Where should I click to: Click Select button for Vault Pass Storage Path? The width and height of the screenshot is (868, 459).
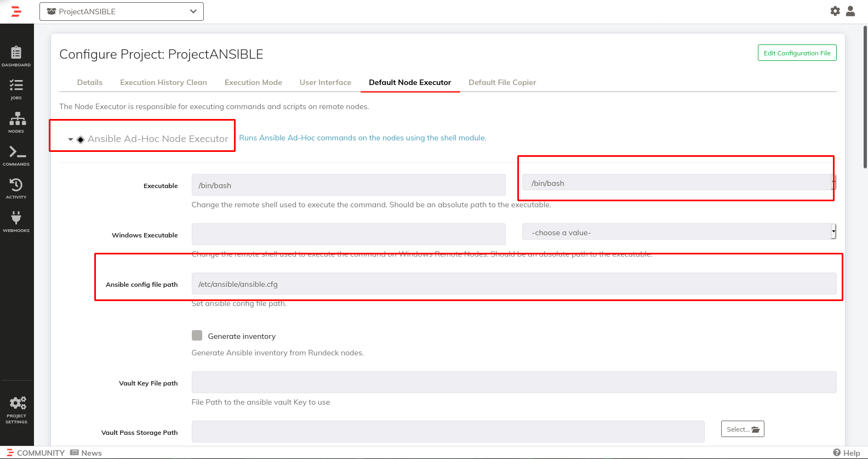743,429
